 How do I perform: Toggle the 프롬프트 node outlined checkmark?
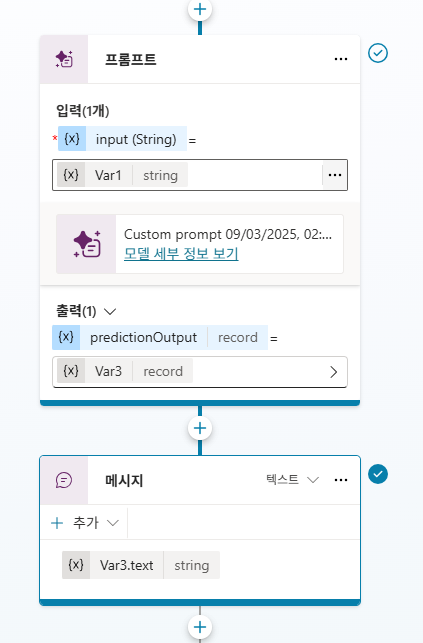coord(378,53)
